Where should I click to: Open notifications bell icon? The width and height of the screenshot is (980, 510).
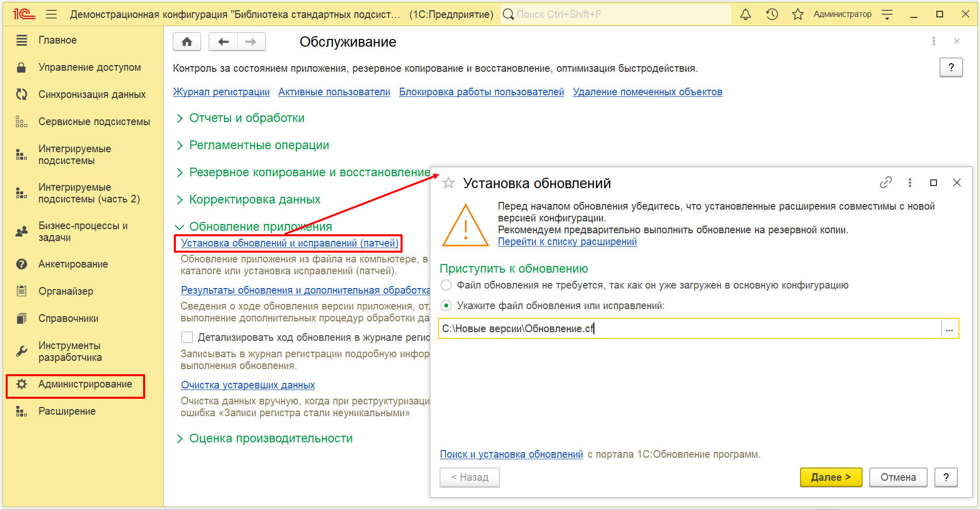[746, 14]
